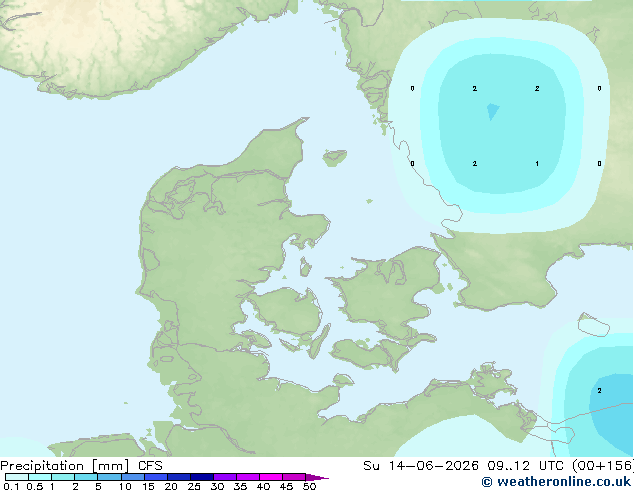This screenshot has height=490, width=634.
Task: Click the legend label '25'
Action: (x=194, y=486)
